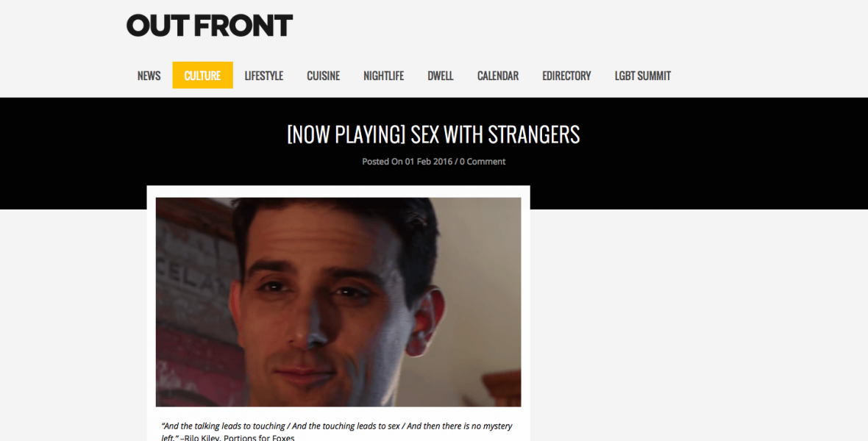
Task: Open the News menu item
Action: pos(149,76)
